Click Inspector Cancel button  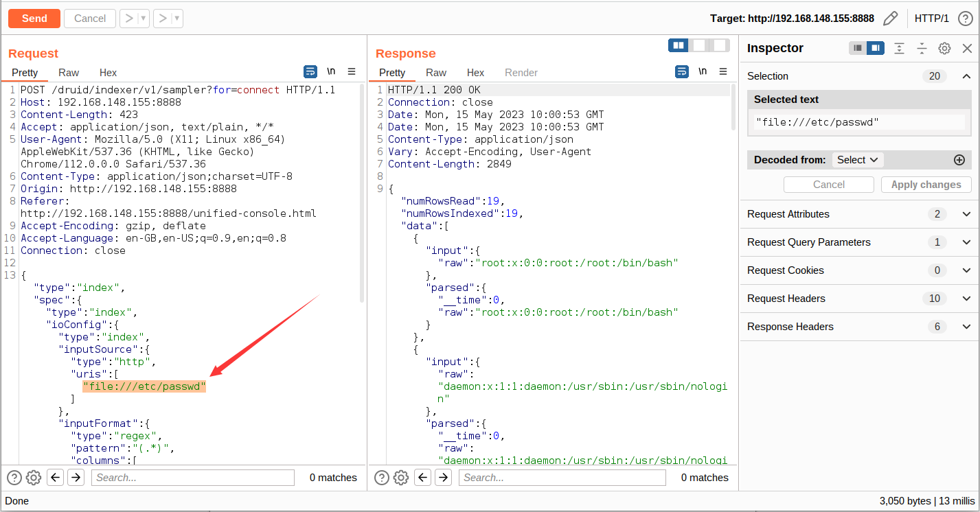pos(829,185)
